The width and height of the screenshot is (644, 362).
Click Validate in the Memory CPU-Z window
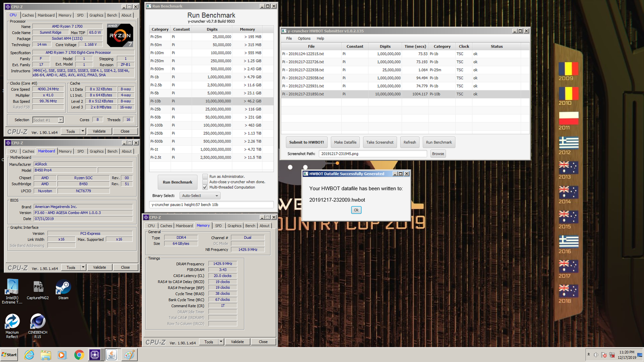tap(237, 342)
